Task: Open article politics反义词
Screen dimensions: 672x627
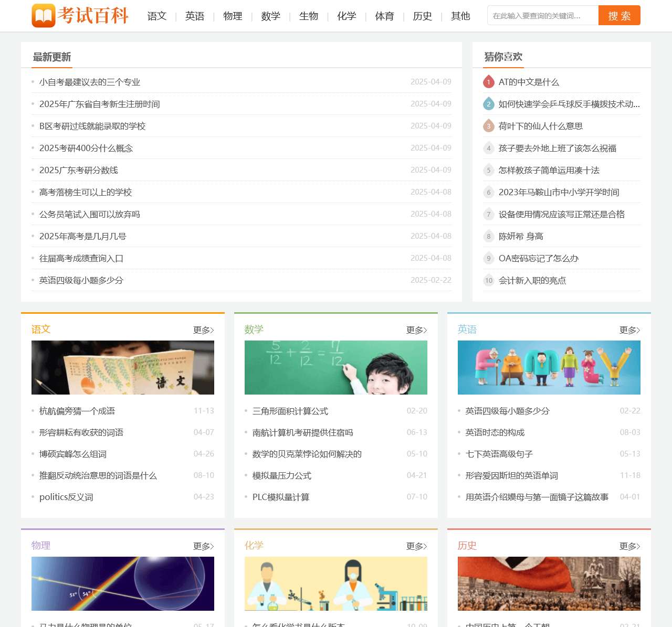Action: click(x=67, y=497)
